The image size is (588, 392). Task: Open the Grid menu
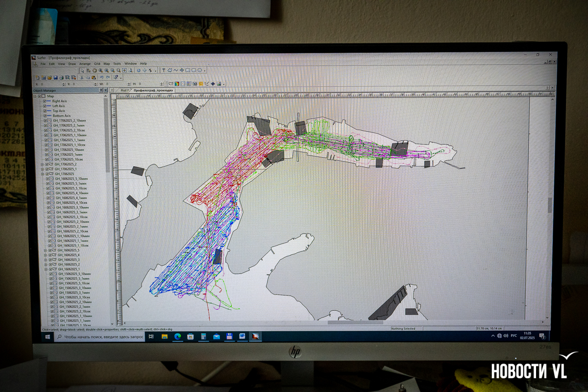coord(97,64)
